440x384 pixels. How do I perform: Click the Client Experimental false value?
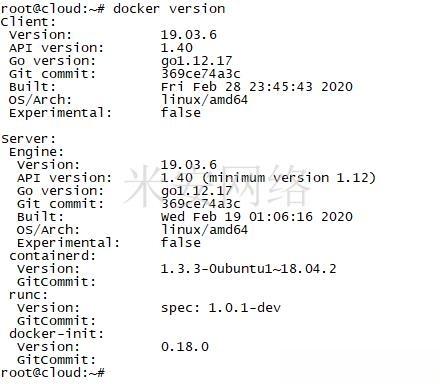click(181, 113)
